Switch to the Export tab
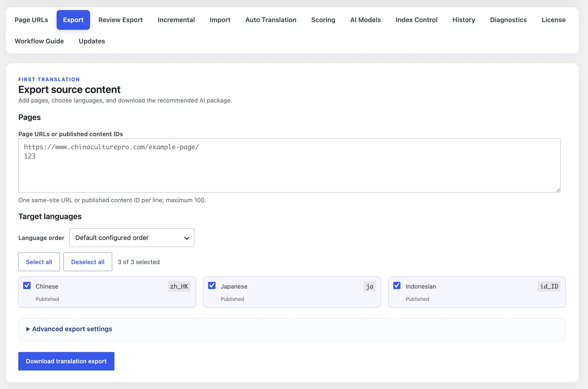The width and height of the screenshot is (588, 389). [x=73, y=20]
